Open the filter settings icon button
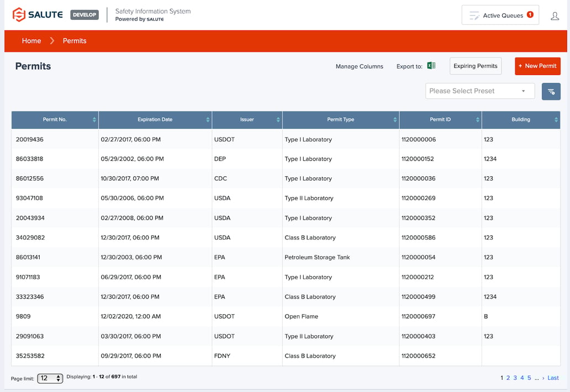 pos(551,92)
